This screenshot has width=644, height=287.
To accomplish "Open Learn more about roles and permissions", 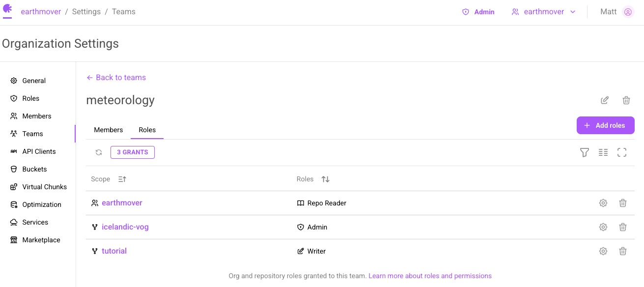I will tap(430, 276).
